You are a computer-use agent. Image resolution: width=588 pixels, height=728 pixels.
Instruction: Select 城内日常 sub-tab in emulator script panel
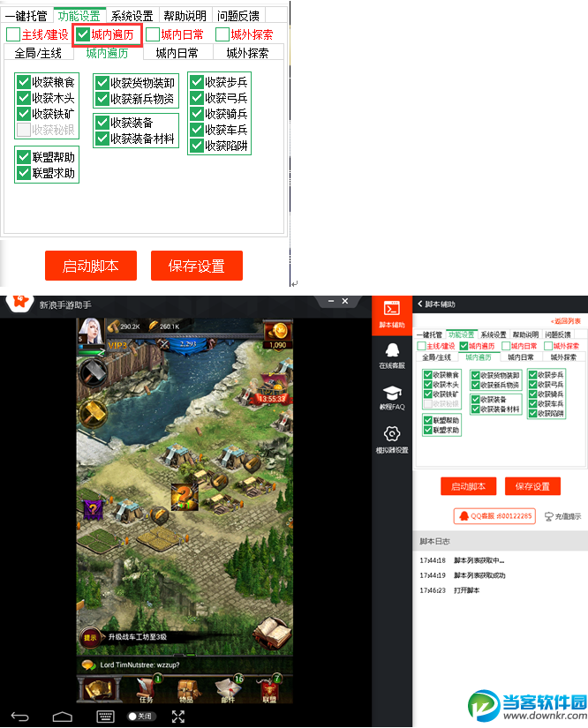pyautogui.click(x=521, y=357)
